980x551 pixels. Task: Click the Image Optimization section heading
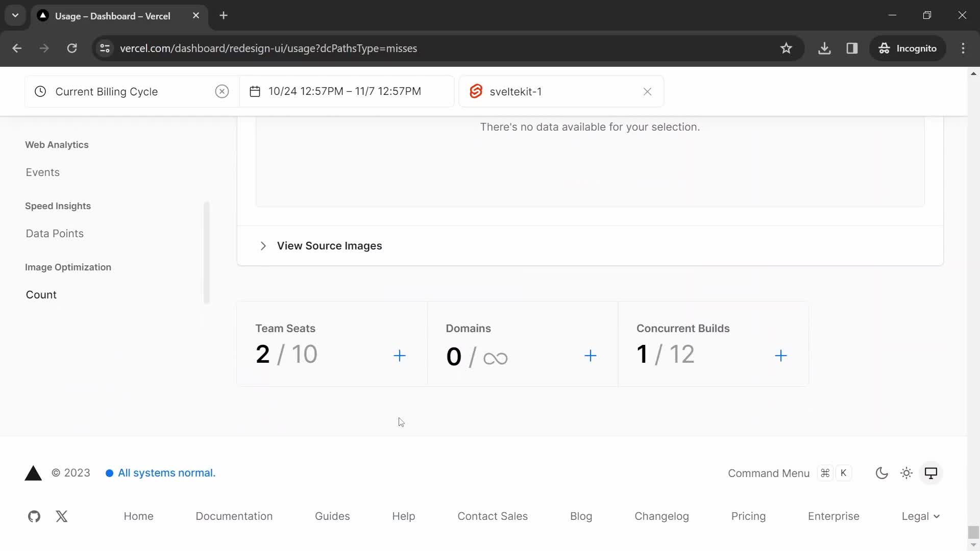pyautogui.click(x=68, y=267)
